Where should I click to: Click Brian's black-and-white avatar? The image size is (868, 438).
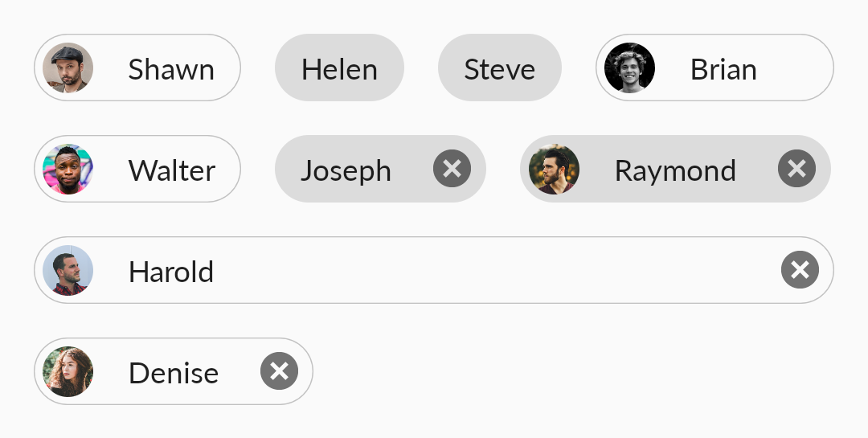[x=630, y=68]
